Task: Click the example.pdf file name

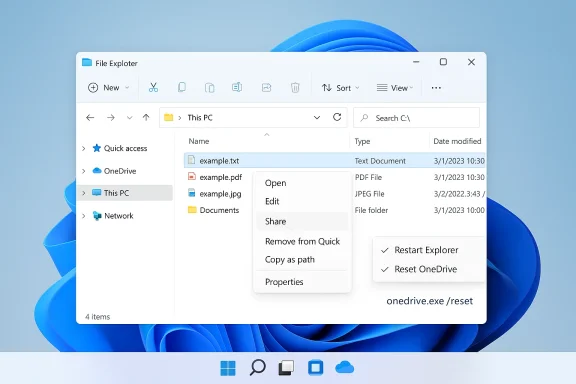Action: pyautogui.click(x=220, y=177)
